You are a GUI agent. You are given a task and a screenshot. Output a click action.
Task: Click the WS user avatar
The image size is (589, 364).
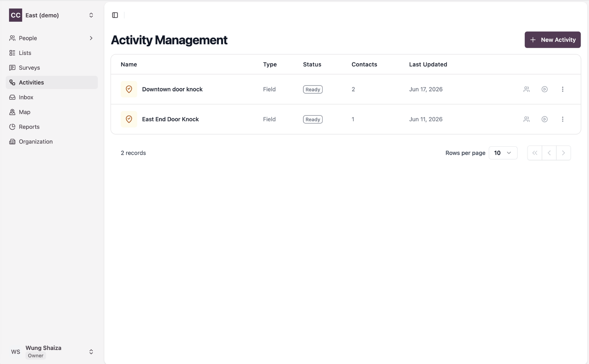click(15, 352)
